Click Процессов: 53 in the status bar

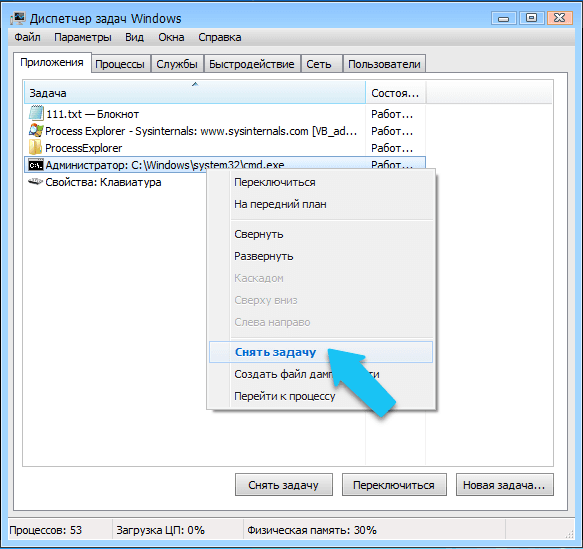[45, 530]
